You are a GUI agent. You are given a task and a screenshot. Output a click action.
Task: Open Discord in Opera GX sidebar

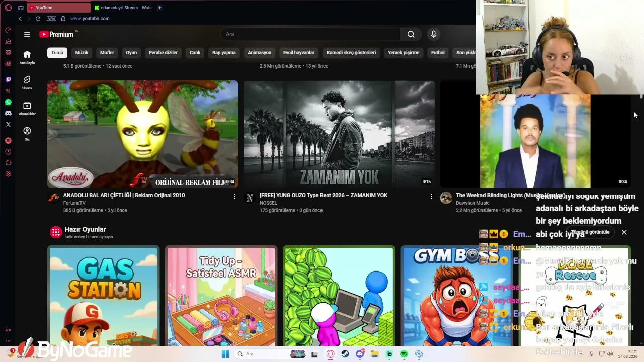point(8,113)
